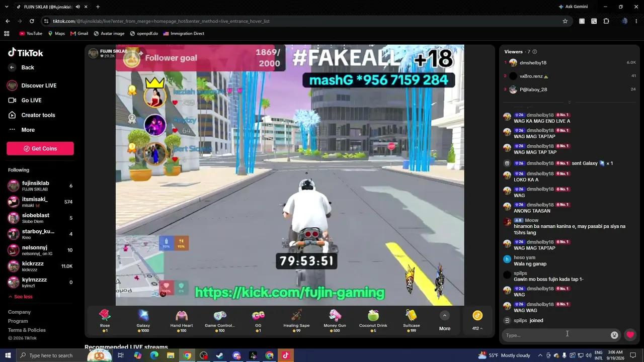Viewport: 644px width, 362px height.
Task: Open Creator tools
Action: [x=32, y=115]
